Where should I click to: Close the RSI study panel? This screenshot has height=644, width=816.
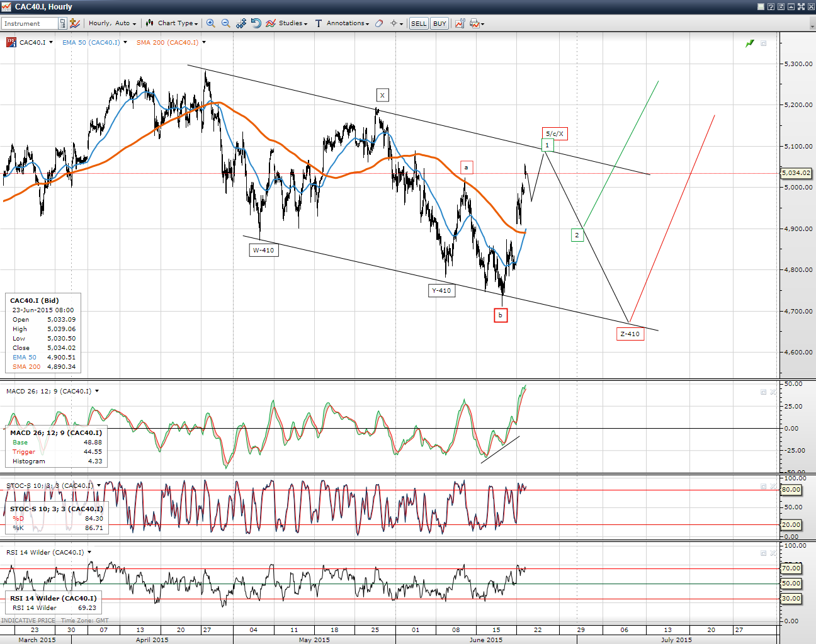(x=773, y=553)
